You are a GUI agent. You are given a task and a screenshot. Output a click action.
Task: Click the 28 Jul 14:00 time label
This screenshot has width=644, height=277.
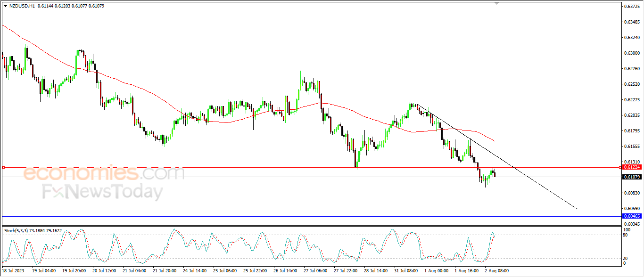(x=375, y=271)
